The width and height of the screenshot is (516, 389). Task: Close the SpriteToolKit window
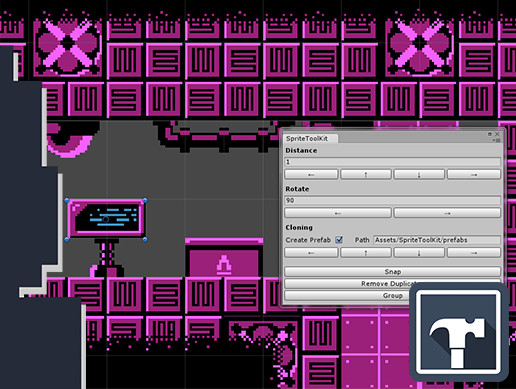click(497, 134)
